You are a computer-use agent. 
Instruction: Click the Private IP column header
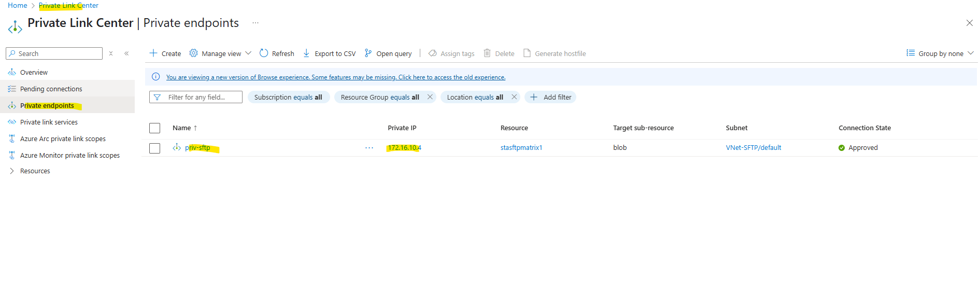pyautogui.click(x=402, y=128)
